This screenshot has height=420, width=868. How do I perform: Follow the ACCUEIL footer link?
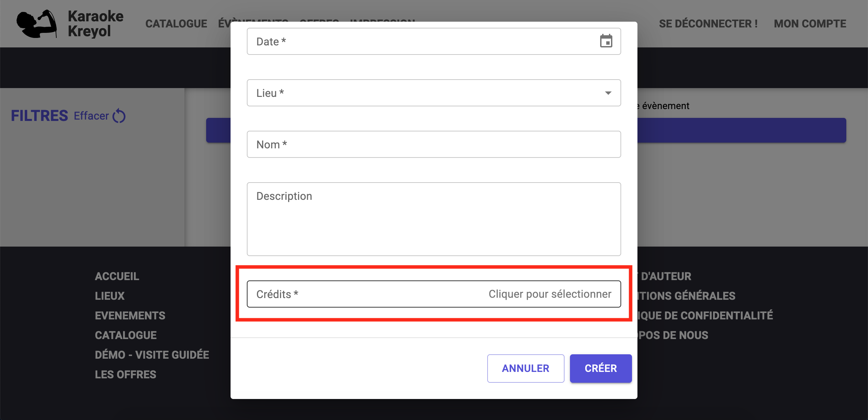(x=117, y=276)
